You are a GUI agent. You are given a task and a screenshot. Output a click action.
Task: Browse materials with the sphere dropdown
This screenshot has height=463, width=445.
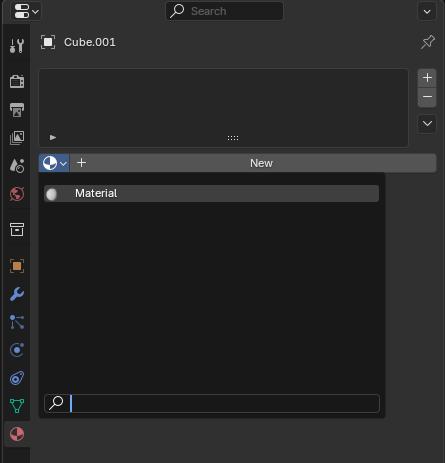(54, 163)
